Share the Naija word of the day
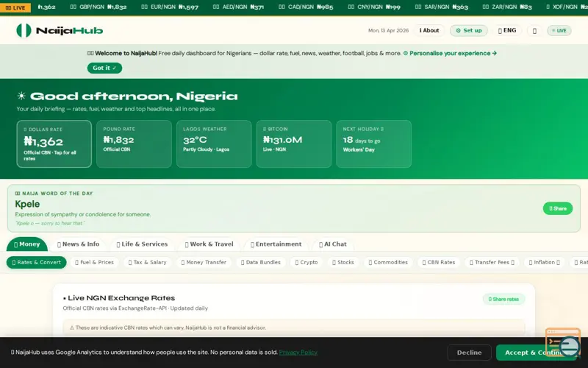This screenshot has width=588, height=368. click(x=558, y=208)
